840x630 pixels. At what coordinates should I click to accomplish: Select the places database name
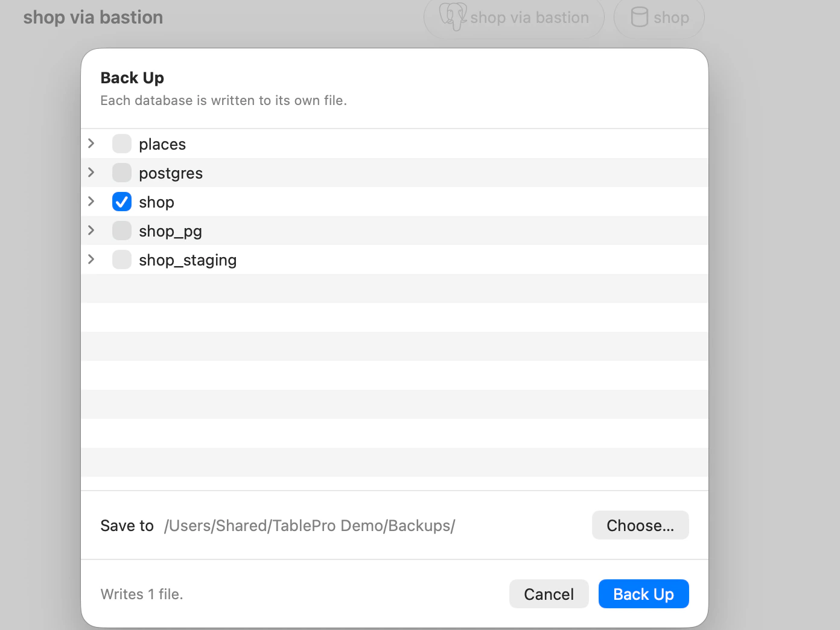(162, 144)
